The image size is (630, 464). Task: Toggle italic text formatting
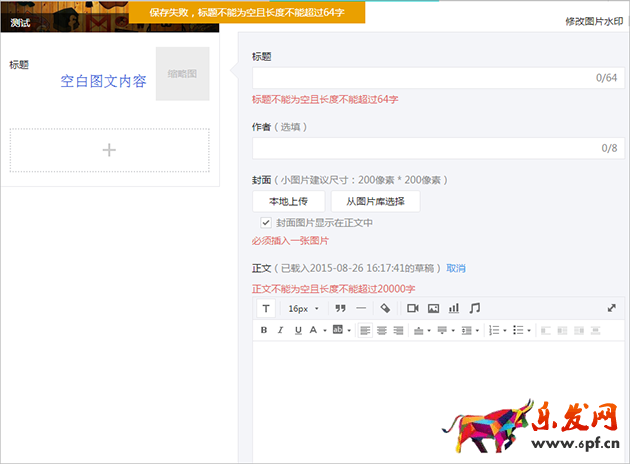pyautogui.click(x=281, y=330)
